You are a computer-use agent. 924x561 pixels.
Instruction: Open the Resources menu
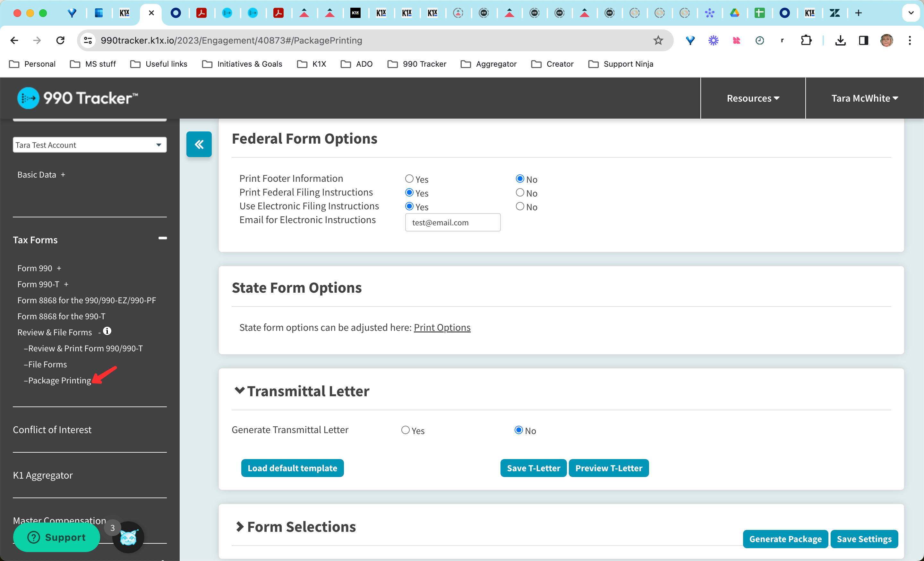point(753,98)
